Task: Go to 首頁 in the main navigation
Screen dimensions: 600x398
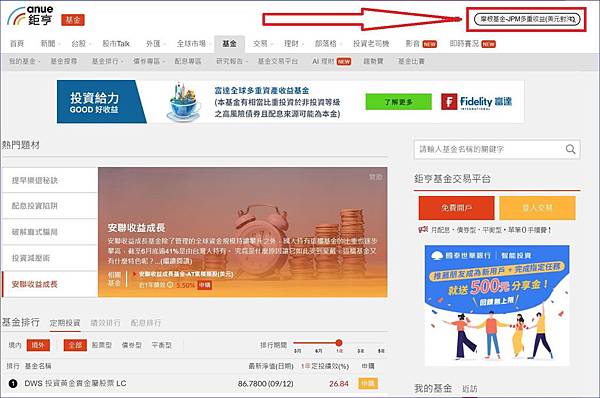Action: tap(17, 44)
